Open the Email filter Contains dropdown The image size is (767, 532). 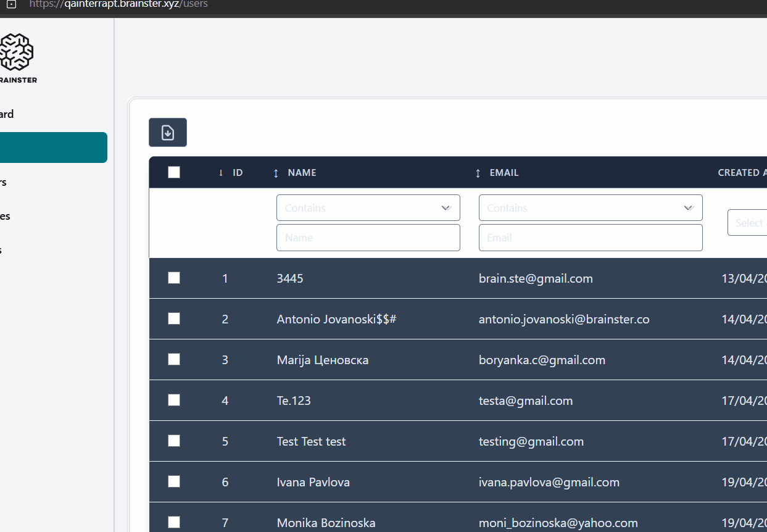pyautogui.click(x=590, y=208)
